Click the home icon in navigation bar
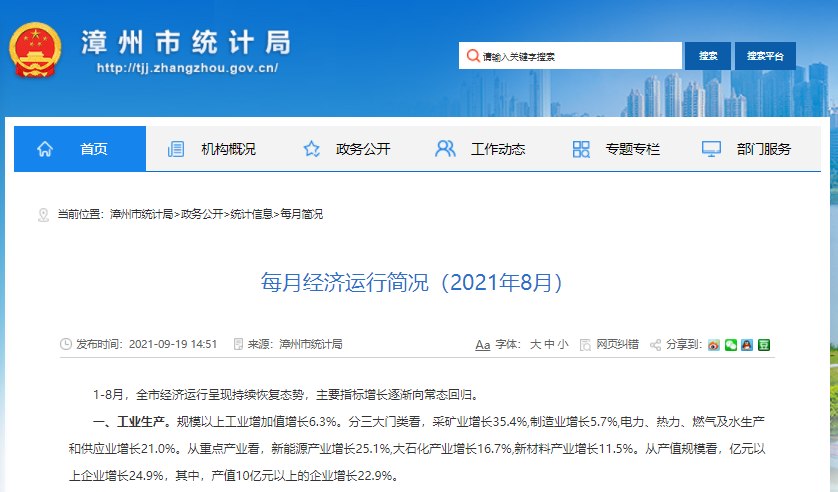This screenshot has height=492, width=838. pos(45,149)
